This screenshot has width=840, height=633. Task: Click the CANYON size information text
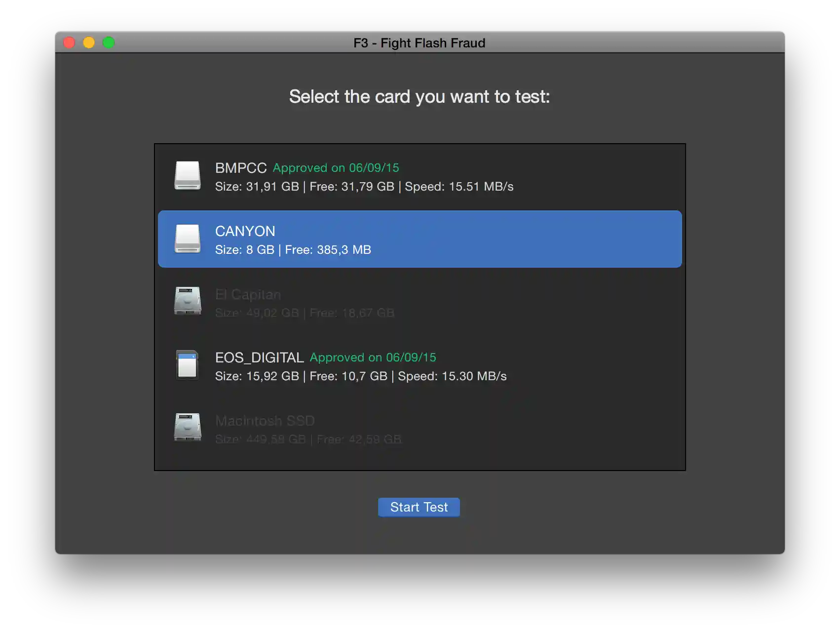(x=293, y=250)
